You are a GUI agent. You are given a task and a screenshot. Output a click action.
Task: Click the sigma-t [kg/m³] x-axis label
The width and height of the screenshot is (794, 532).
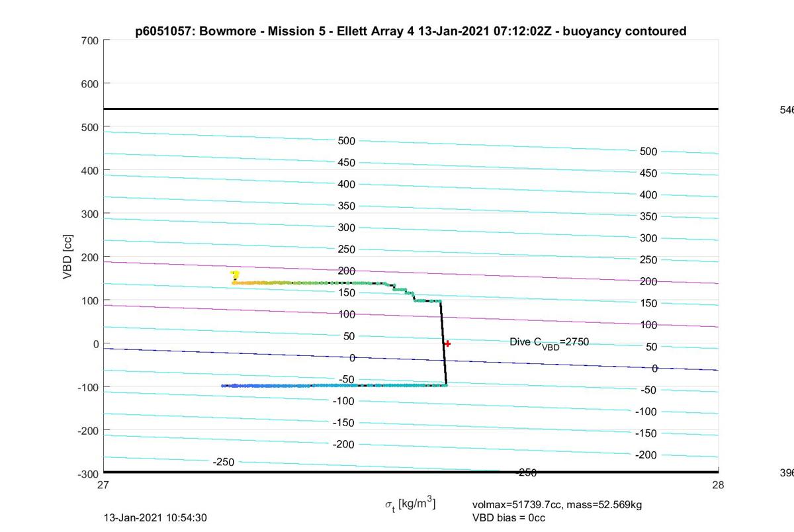tap(410, 505)
